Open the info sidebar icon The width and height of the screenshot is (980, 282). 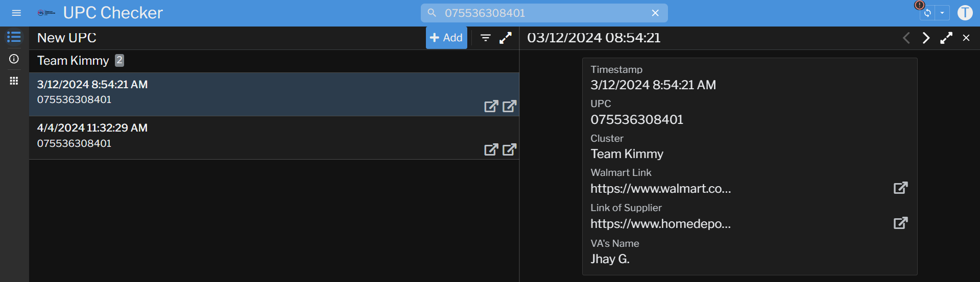tap(14, 59)
